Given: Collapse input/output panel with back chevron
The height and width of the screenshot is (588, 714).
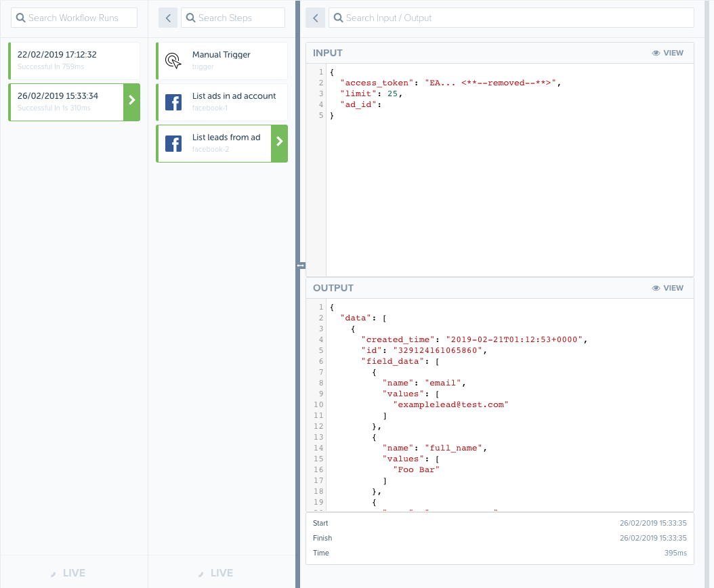Looking at the screenshot, I should click(x=315, y=18).
